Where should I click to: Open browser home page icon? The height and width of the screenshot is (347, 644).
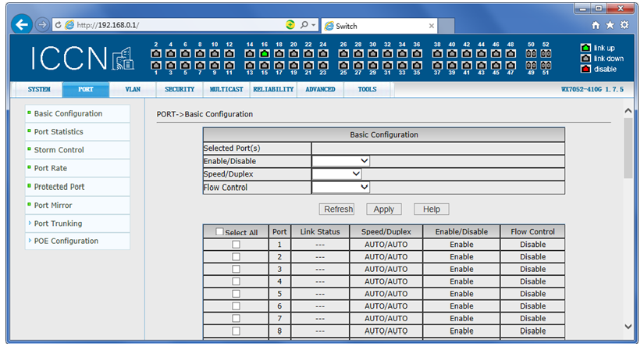pyautogui.click(x=596, y=25)
